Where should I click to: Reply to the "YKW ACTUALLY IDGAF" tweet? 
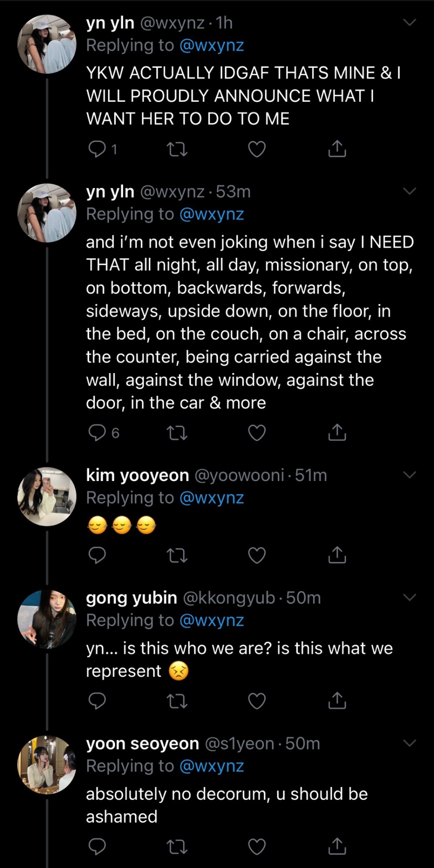(97, 149)
